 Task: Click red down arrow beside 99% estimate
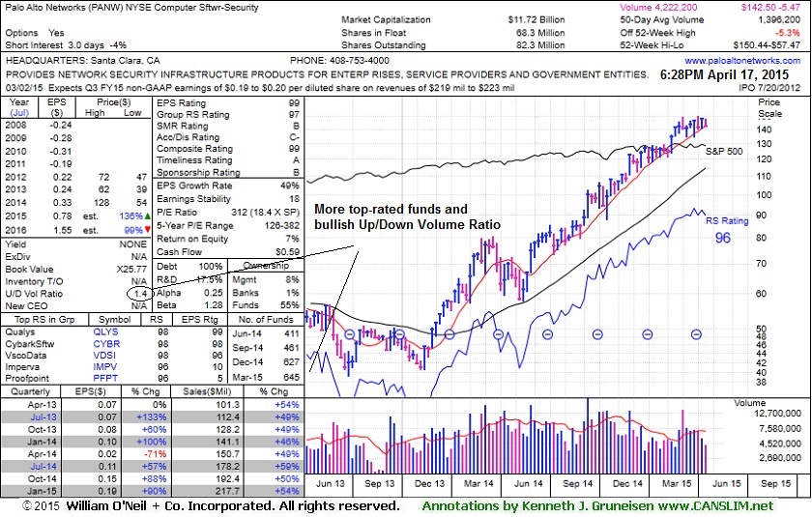(x=148, y=229)
